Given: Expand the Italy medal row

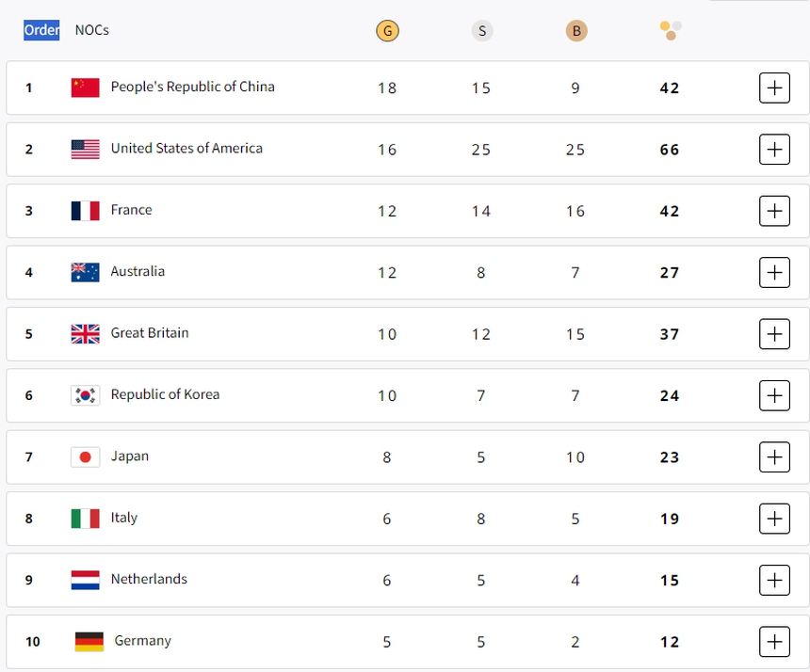Looking at the screenshot, I should [774, 519].
